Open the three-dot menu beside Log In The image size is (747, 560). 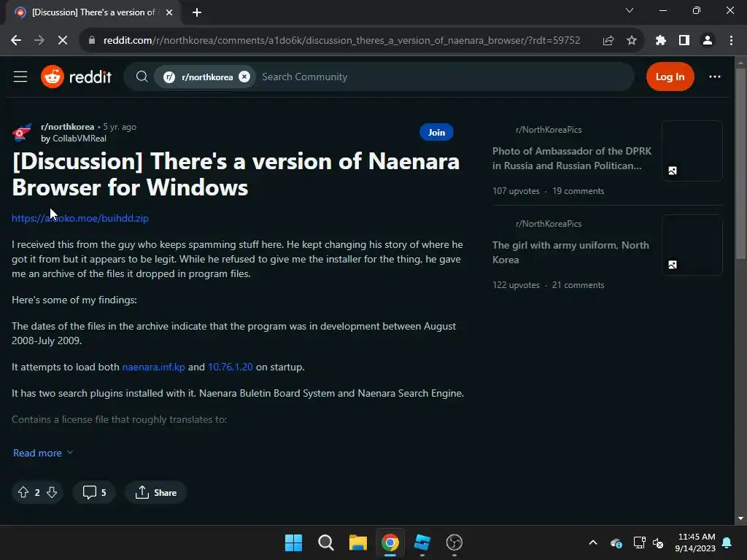tap(715, 77)
